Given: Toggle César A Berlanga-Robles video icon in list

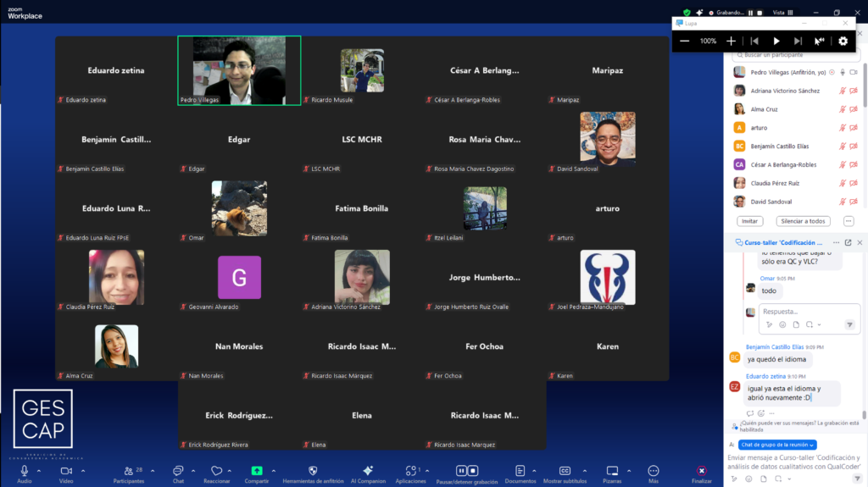Looking at the screenshot, I should (854, 164).
